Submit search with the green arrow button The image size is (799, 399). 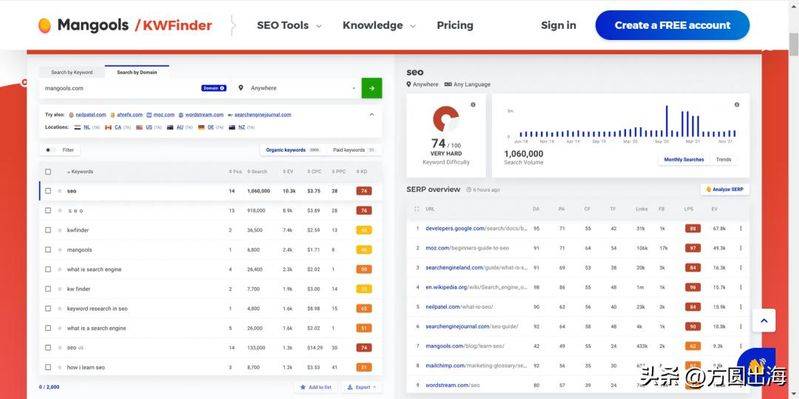[x=371, y=88]
